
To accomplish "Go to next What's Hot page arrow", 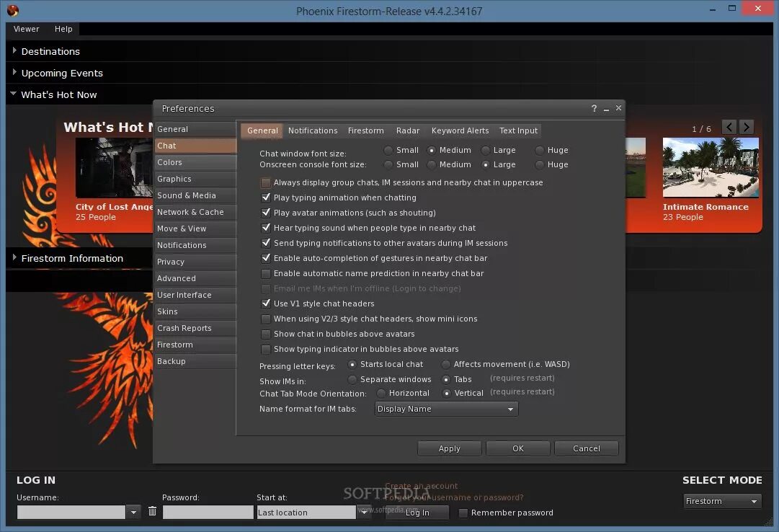I will [746, 128].
